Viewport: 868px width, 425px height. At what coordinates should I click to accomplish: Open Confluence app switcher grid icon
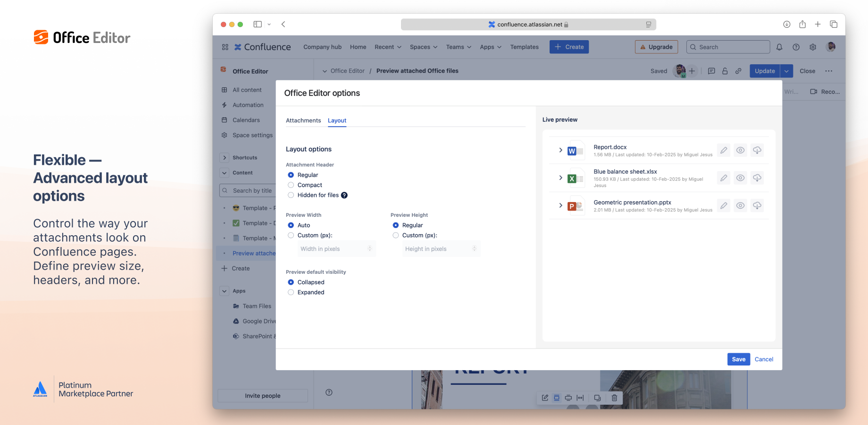tap(225, 47)
